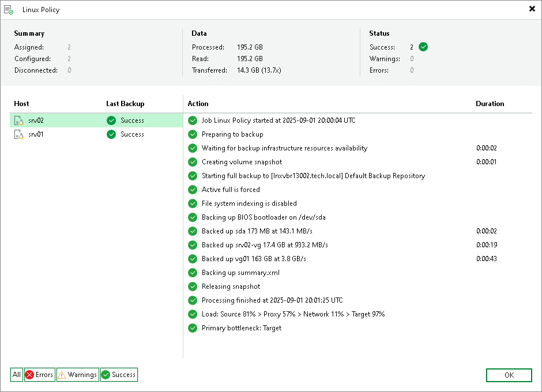
Task: Sort by the Last Backup column header
Action: pyautogui.click(x=125, y=104)
